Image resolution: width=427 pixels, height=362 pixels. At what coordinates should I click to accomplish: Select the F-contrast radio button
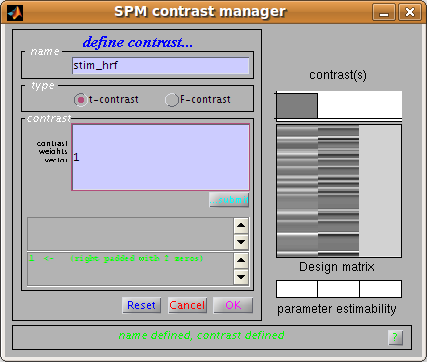pyautogui.click(x=172, y=100)
